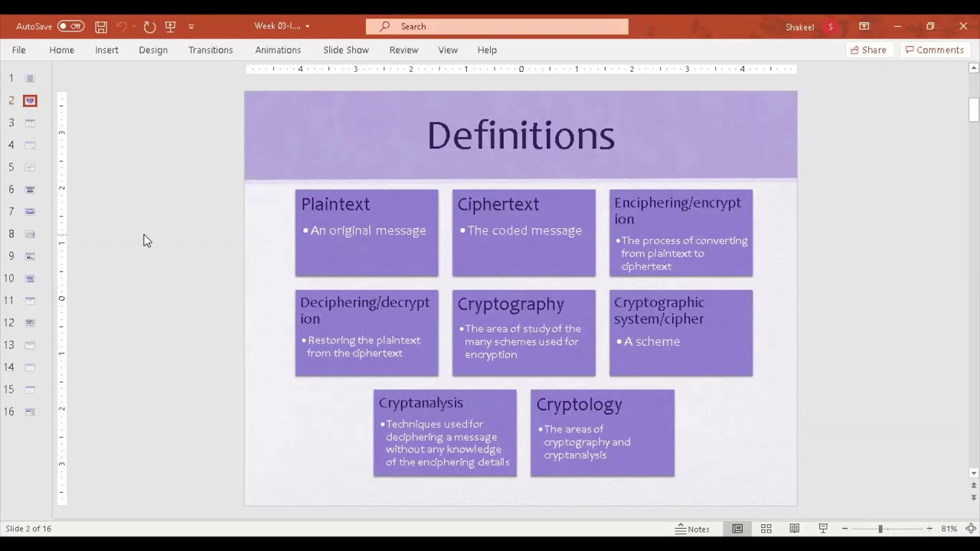The width and height of the screenshot is (980, 551).
Task: Start presentation from beginning icon
Action: click(171, 26)
